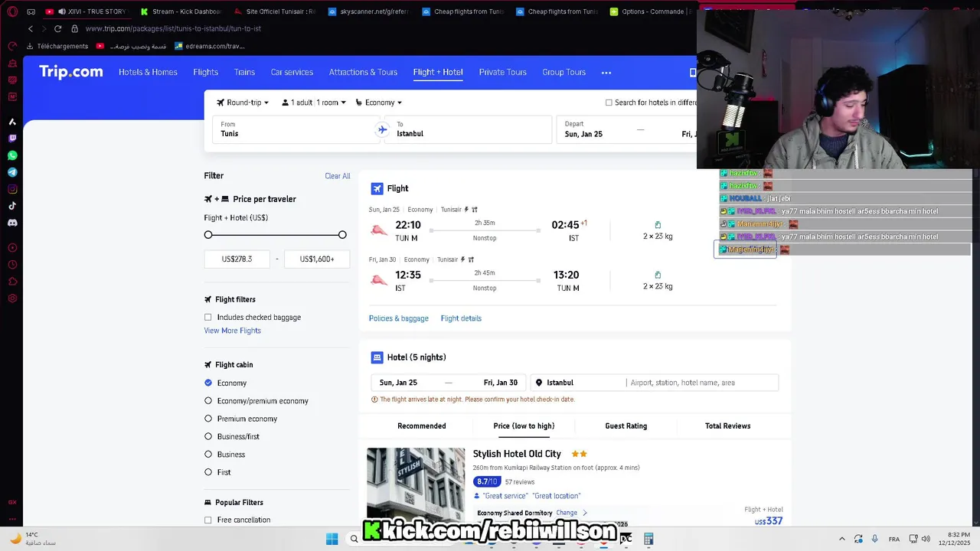980x551 pixels.
Task: Open Hotels & Homes menu
Action: [148, 72]
